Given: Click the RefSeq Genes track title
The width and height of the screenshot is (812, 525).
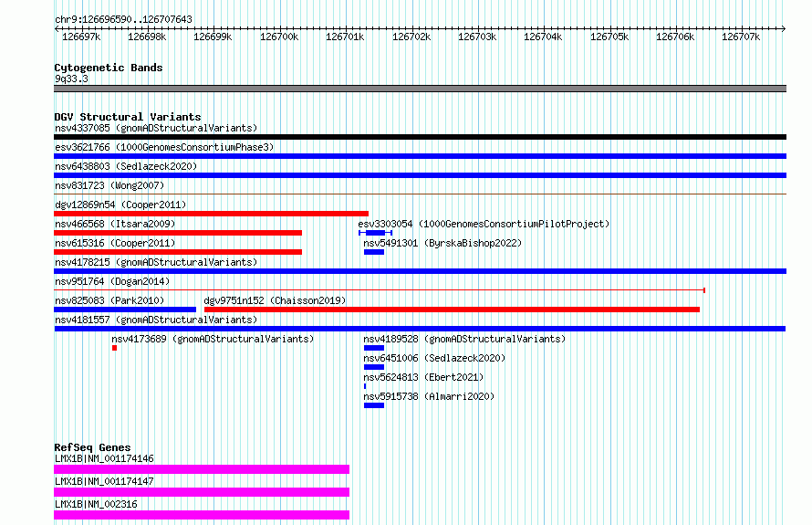Looking at the screenshot, I should click(x=92, y=447).
